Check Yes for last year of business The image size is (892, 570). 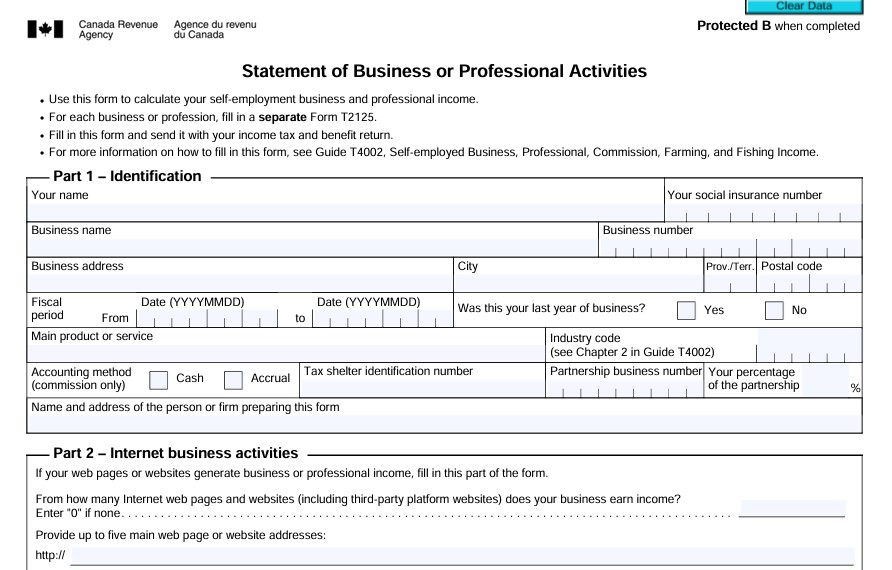tap(687, 310)
